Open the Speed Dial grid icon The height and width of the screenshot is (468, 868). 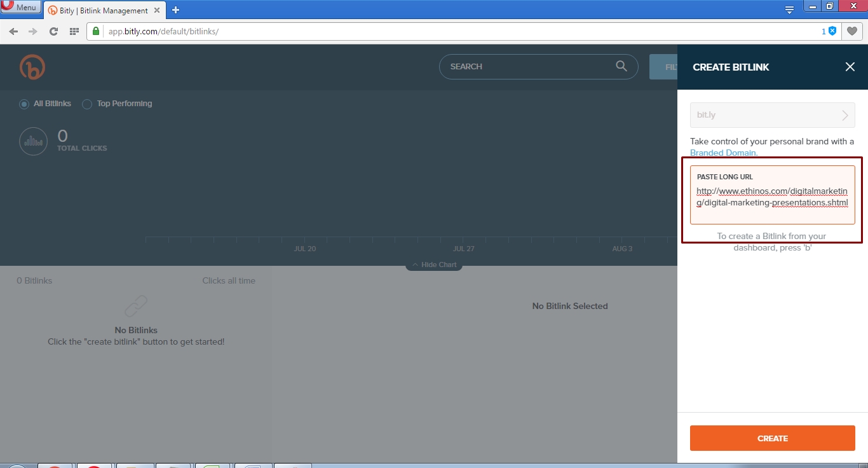[x=74, y=31]
